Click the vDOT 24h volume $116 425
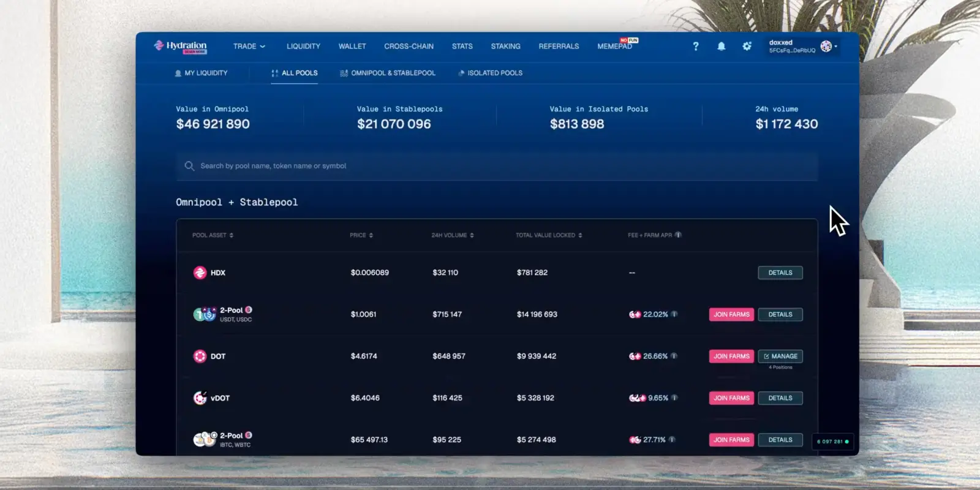 pyautogui.click(x=447, y=398)
